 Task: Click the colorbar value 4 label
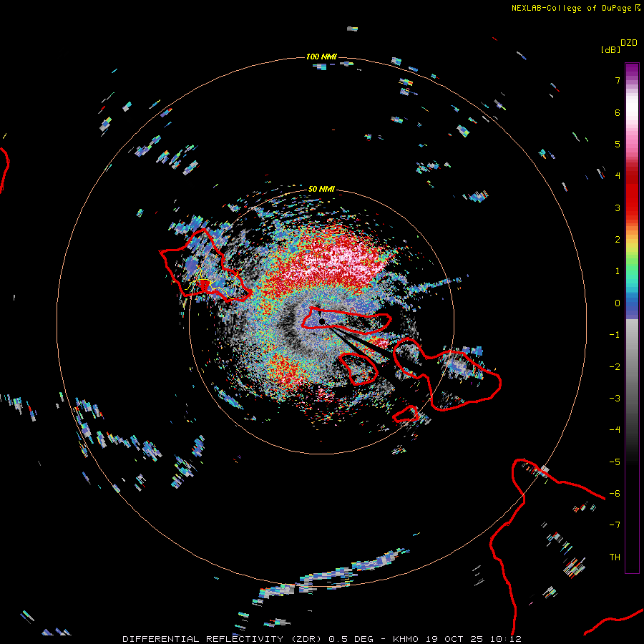click(618, 176)
